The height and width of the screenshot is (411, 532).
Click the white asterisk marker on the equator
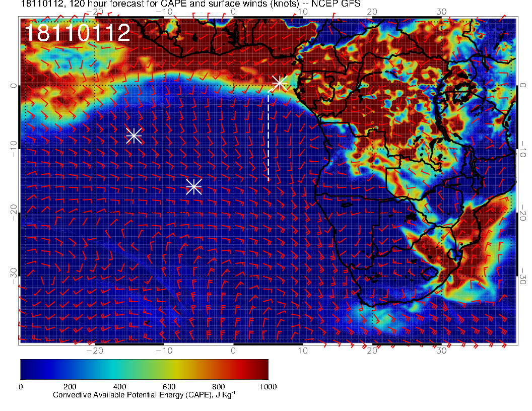coord(280,83)
